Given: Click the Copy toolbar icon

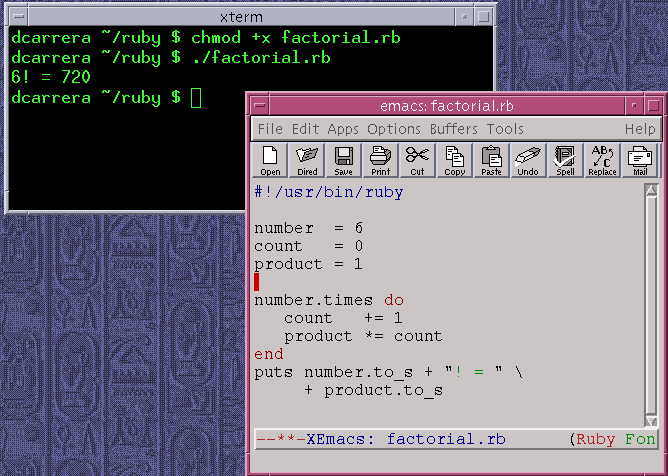Looking at the screenshot, I should (x=454, y=160).
